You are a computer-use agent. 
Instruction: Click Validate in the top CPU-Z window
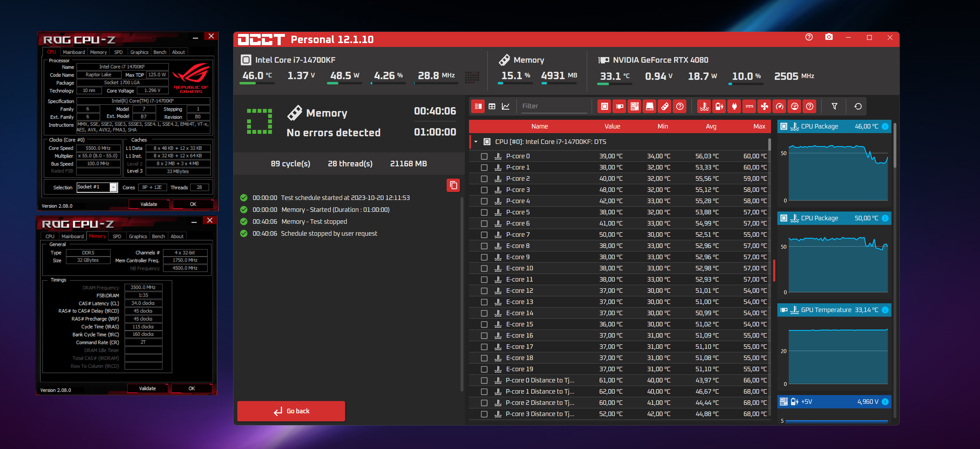tap(149, 204)
